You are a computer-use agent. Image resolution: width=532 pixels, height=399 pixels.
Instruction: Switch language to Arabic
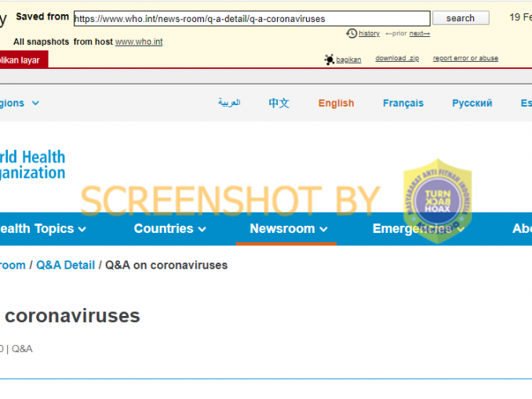click(229, 103)
